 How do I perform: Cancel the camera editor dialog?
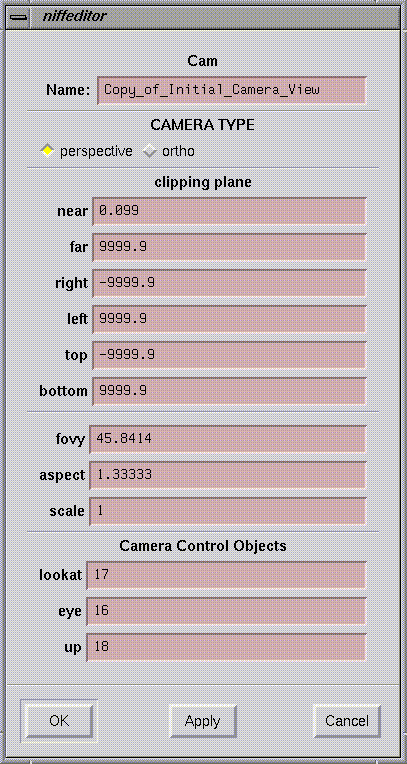pyautogui.click(x=347, y=721)
